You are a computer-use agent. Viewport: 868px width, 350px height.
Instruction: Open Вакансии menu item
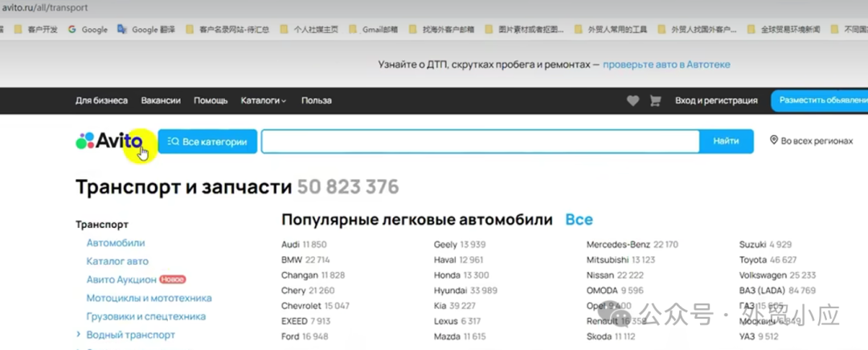[161, 100]
